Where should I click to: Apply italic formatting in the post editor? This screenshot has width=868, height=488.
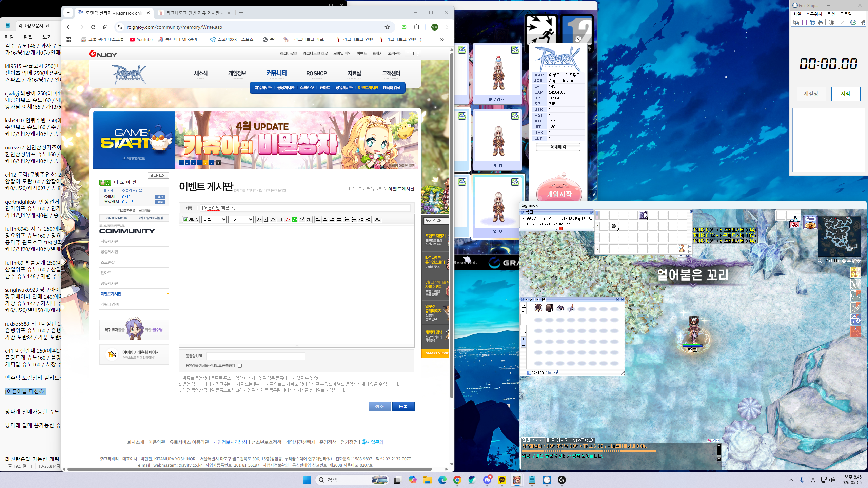pyautogui.click(x=273, y=219)
